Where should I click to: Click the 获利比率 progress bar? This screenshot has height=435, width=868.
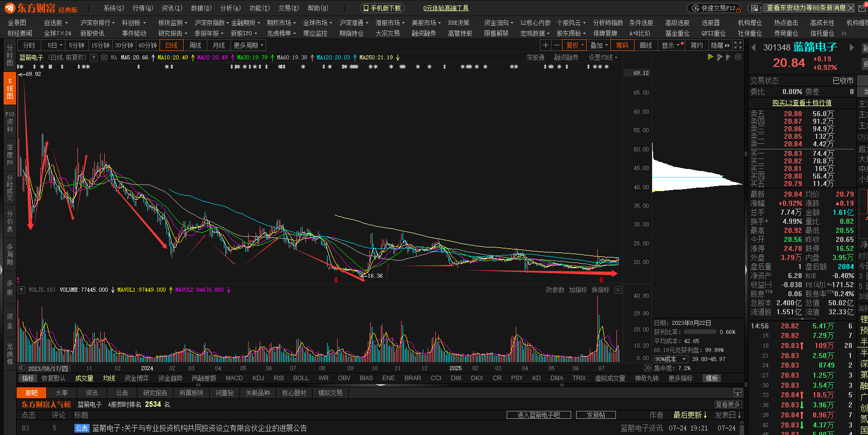click(x=700, y=332)
